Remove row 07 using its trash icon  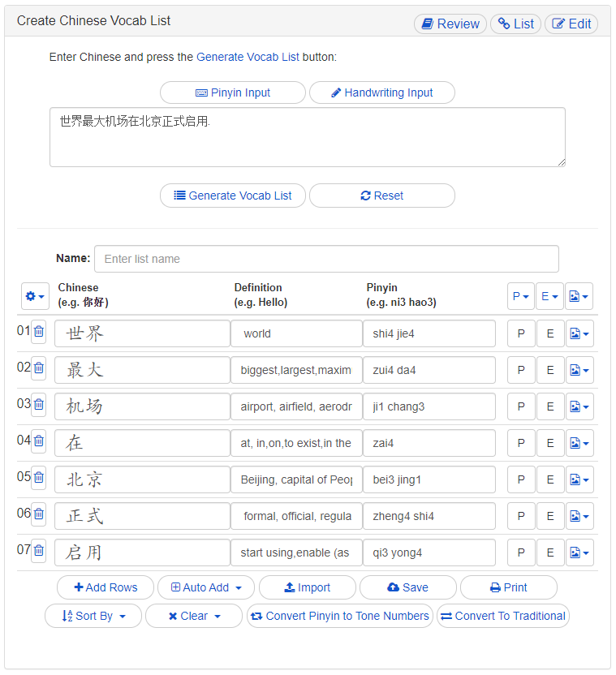click(38, 551)
